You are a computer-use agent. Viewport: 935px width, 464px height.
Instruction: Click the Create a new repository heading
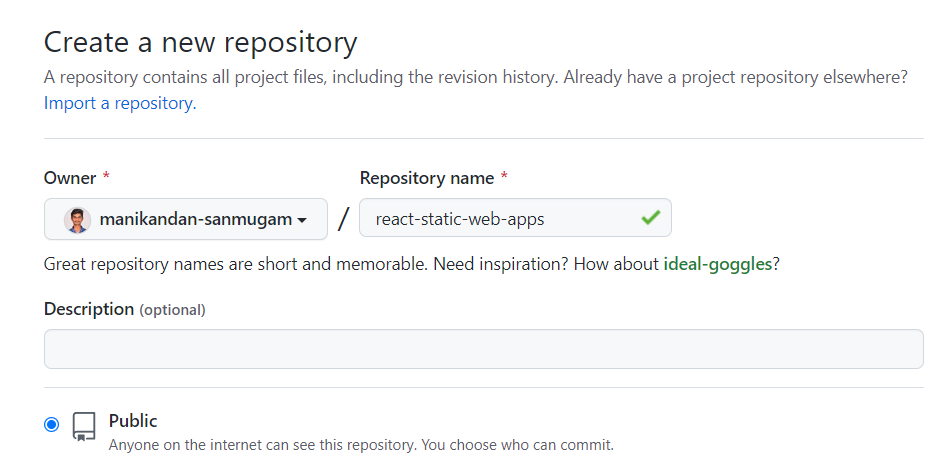tap(200, 43)
